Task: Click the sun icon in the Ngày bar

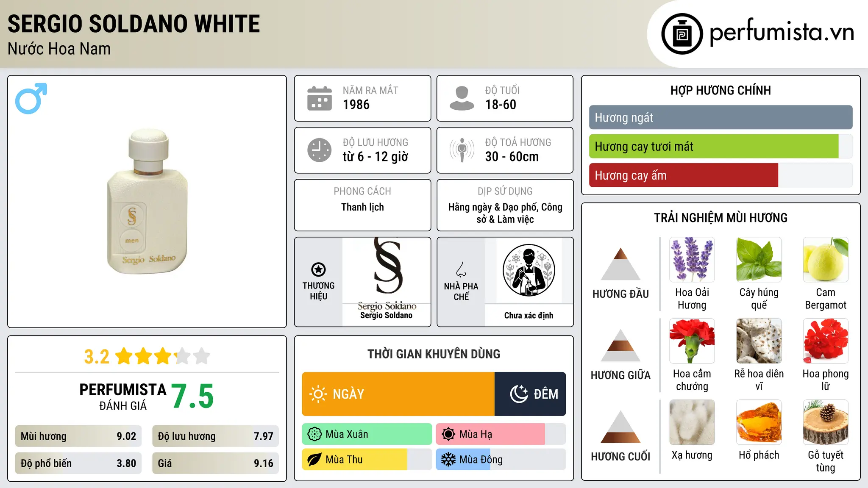Action: coord(318,394)
